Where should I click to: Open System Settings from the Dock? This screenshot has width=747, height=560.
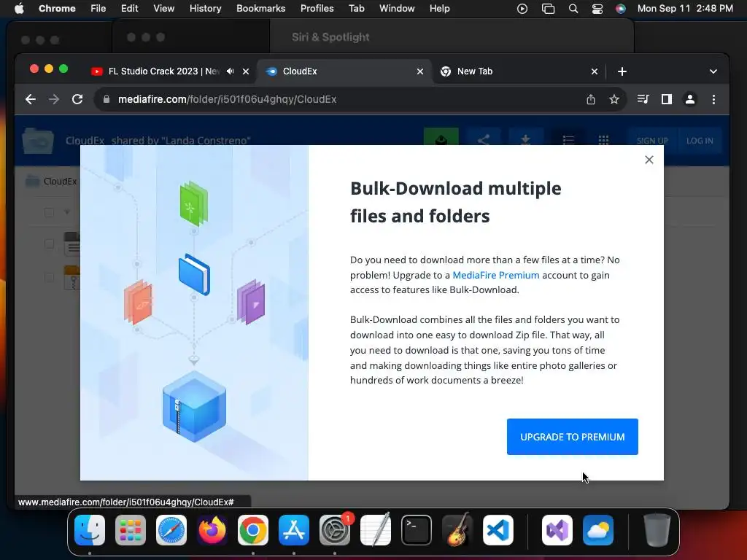coord(335,530)
